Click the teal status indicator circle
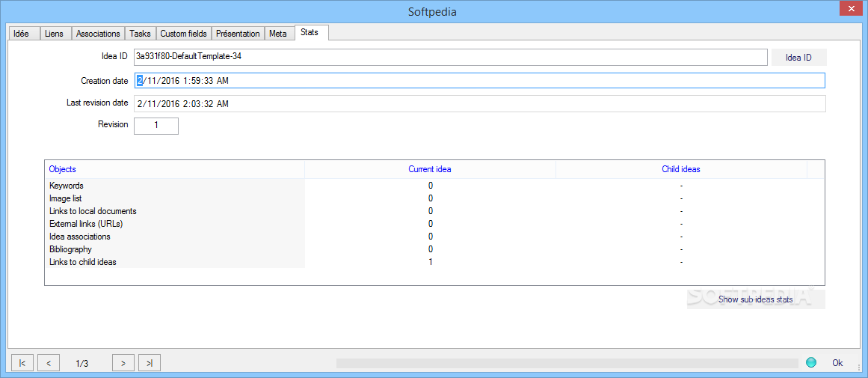 (x=811, y=363)
